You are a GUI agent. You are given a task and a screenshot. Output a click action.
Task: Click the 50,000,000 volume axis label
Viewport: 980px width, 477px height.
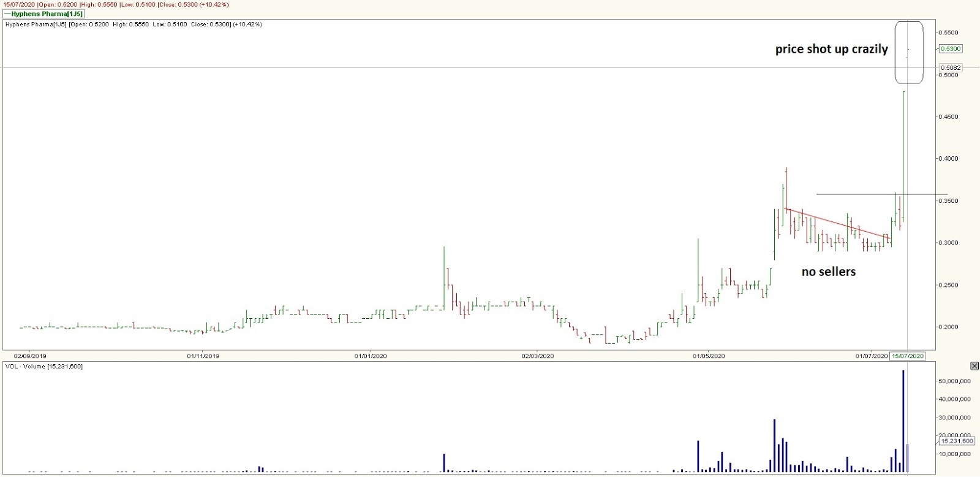click(x=955, y=381)
